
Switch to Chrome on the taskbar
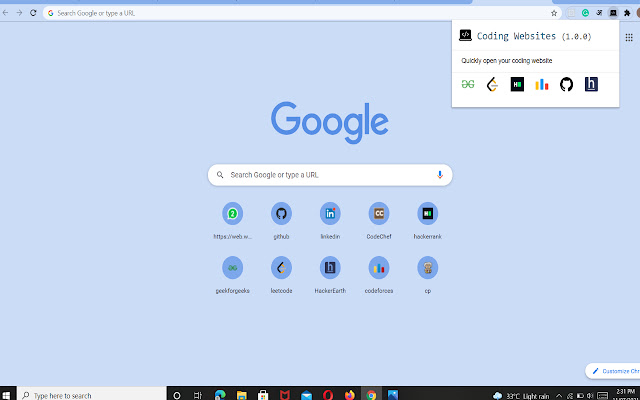pyautogui.click(x=371, y=395)
